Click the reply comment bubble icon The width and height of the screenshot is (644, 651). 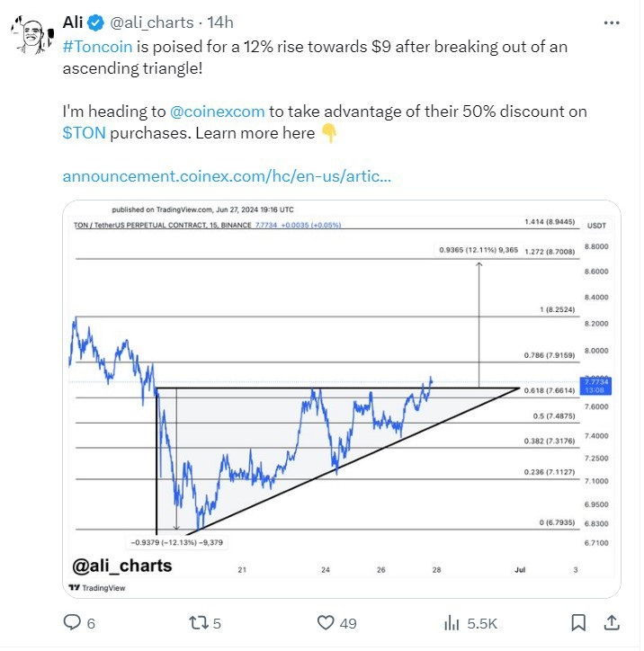point(72,622)
